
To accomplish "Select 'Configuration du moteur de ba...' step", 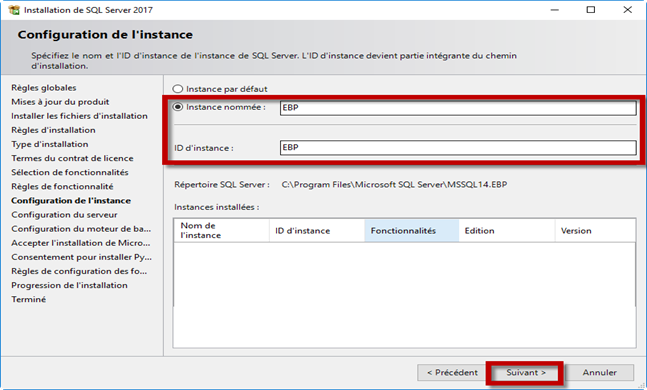I will (x=81, y=229).
